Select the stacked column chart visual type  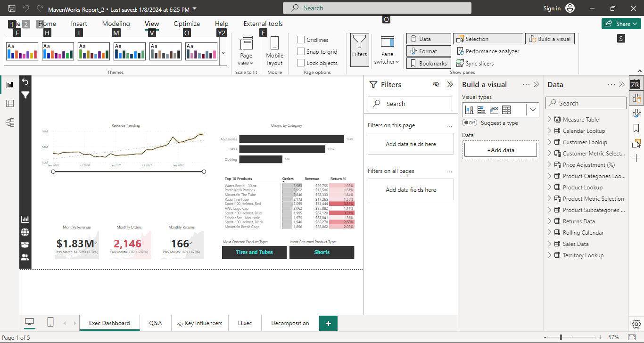click(470, 110)
